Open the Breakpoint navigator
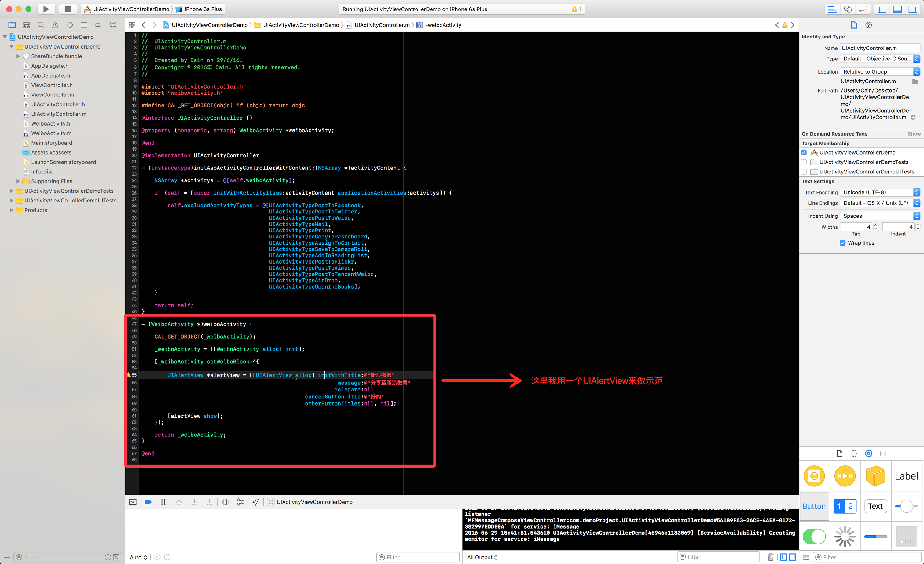 click(x=99, y=25)
